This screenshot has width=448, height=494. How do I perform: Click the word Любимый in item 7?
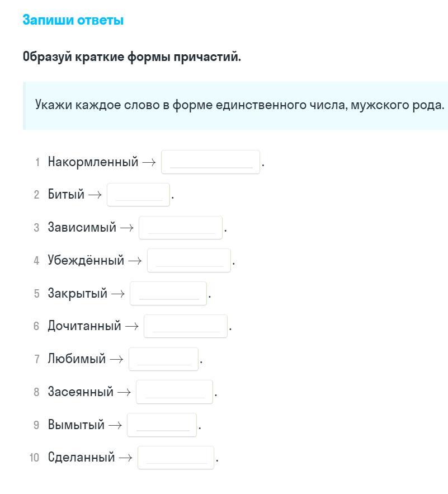pyautogui.click(x=77, y=359)
